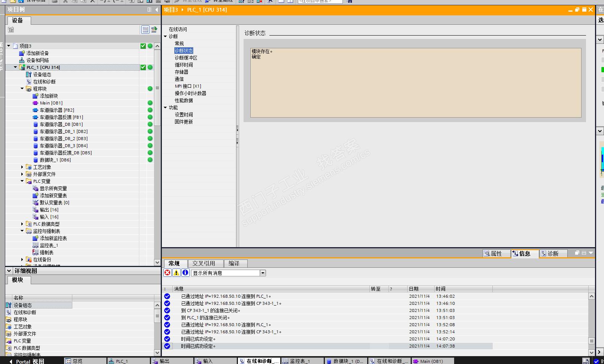Click the 默认变量表 [0] icon
The height and width of the screenshot is (364, 604).
(x=36, y=203)
